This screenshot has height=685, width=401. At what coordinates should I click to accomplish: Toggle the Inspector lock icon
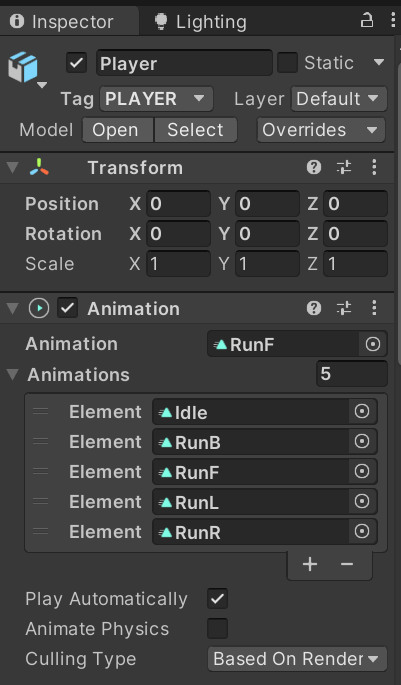coord(366,21)
